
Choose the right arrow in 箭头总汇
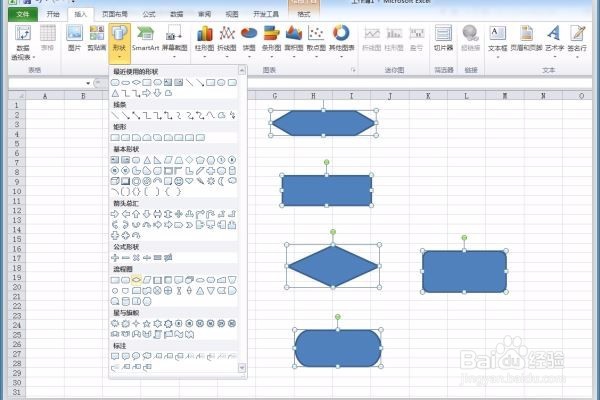point(115,214)
